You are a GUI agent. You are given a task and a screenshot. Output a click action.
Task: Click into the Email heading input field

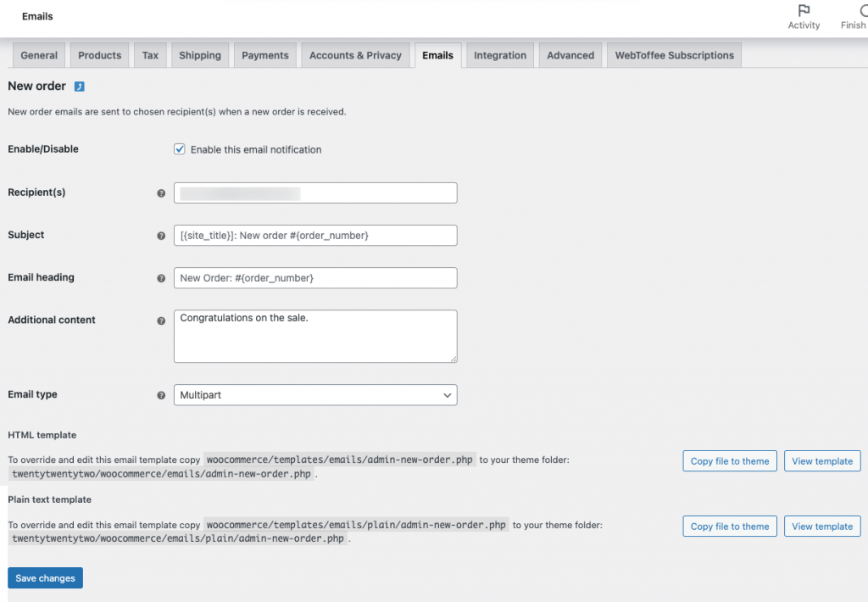(x=315, y=277)
